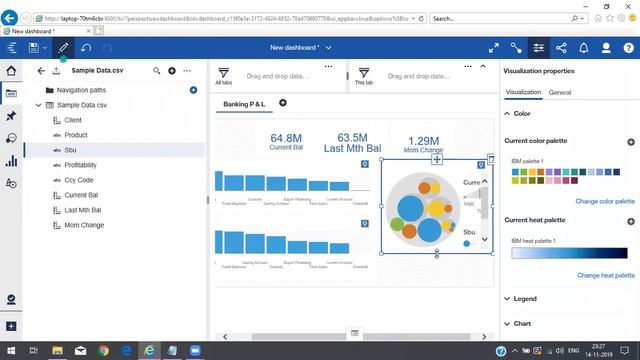Select the Profitability field
The height and width of the screenshot is (360, 640).
[80, 165]
